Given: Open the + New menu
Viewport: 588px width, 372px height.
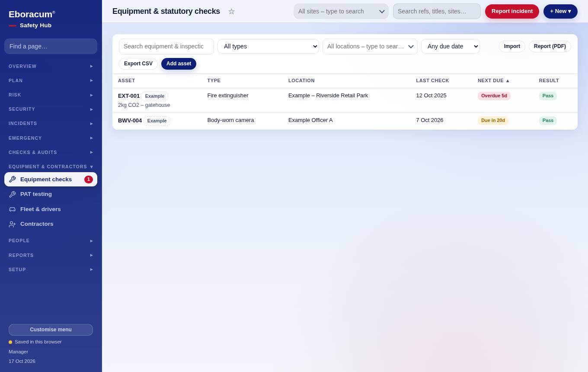Looking at the screenshot, I should coord(560,11).
